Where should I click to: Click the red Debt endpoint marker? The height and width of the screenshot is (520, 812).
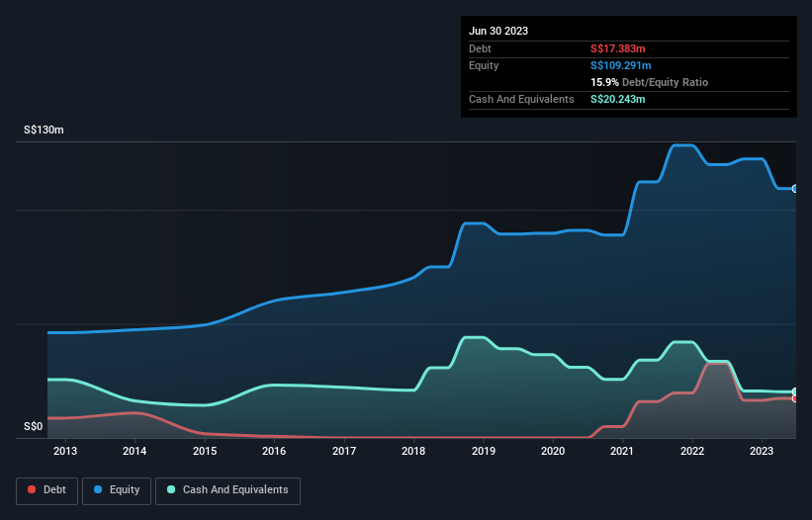(794, 398)
